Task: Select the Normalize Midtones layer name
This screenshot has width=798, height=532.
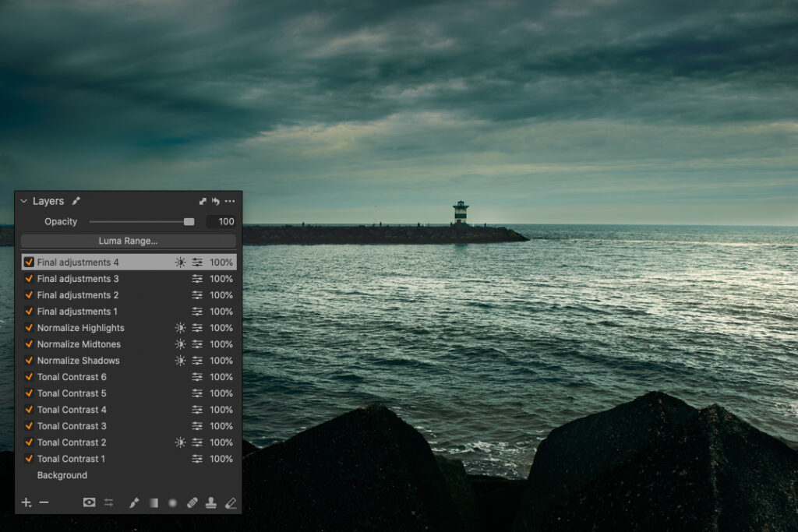Action: [79, 344]
